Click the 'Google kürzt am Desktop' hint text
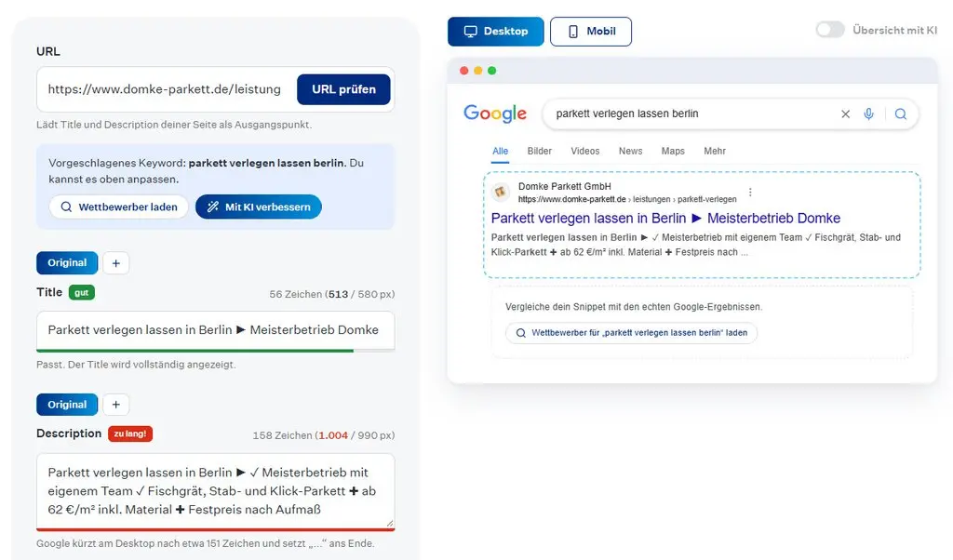 tap(206, 543)
